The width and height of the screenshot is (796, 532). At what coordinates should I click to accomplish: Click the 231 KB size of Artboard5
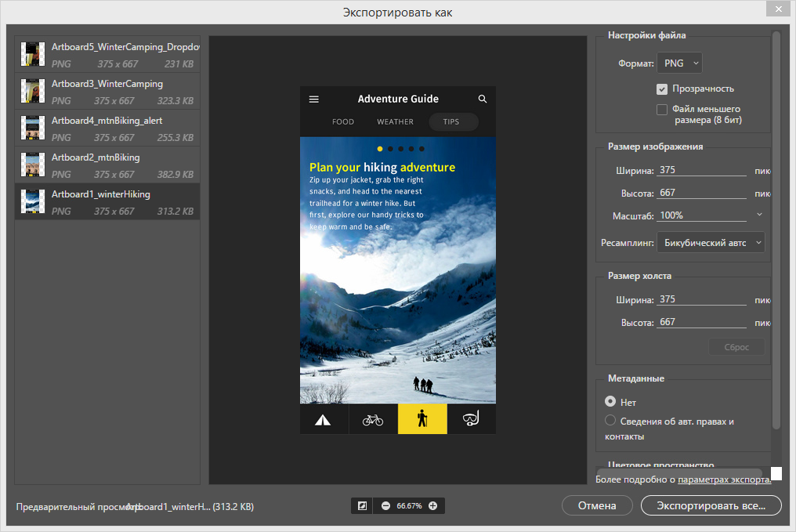(x=179, y=64)
